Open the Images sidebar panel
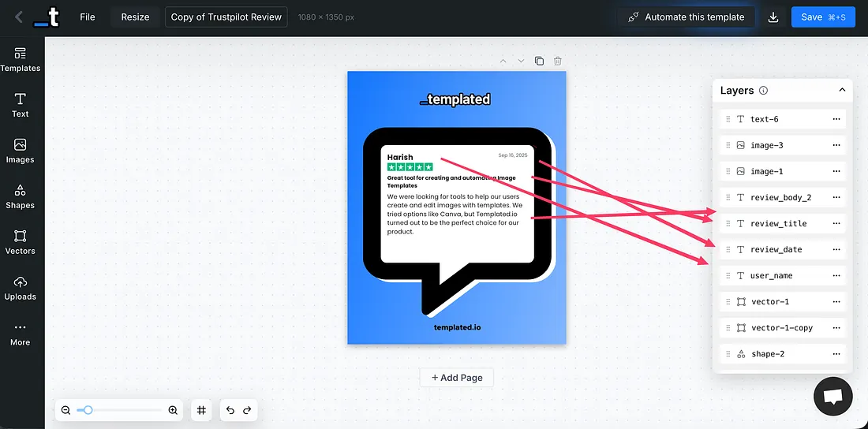868x429 pixels. point(20,151)
